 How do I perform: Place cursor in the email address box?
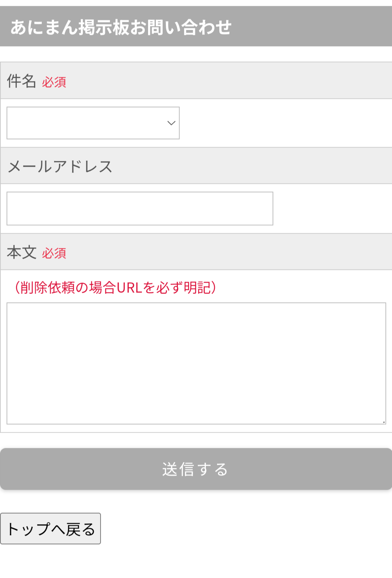click(140, 209)
